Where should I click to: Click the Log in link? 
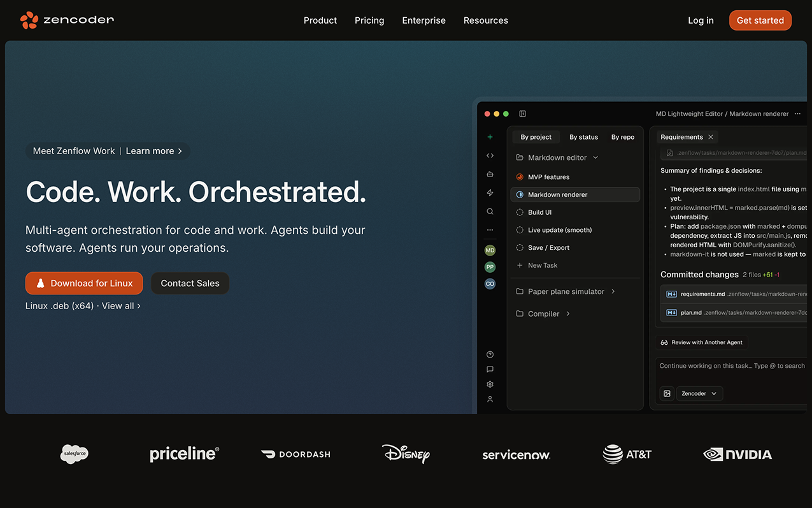(701, 20)
